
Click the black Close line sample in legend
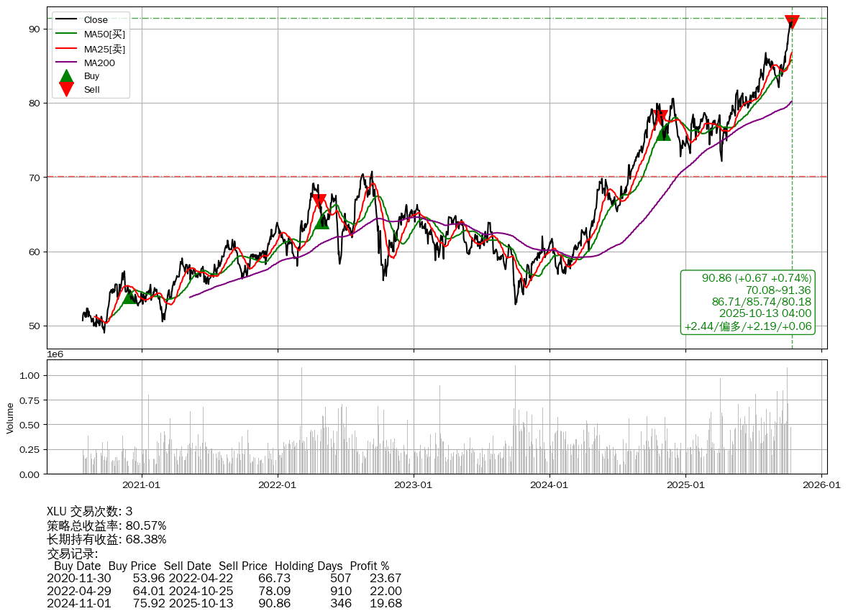pos(66,20)
